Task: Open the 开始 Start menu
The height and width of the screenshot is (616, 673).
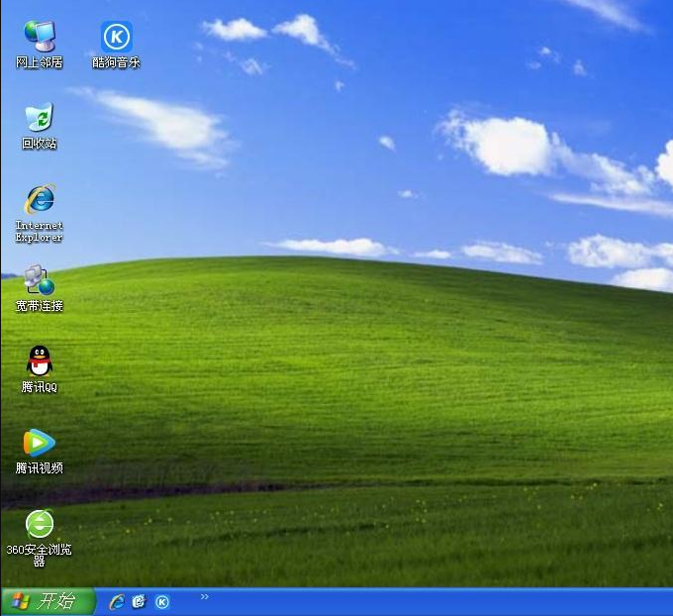Action: (48, 601)
